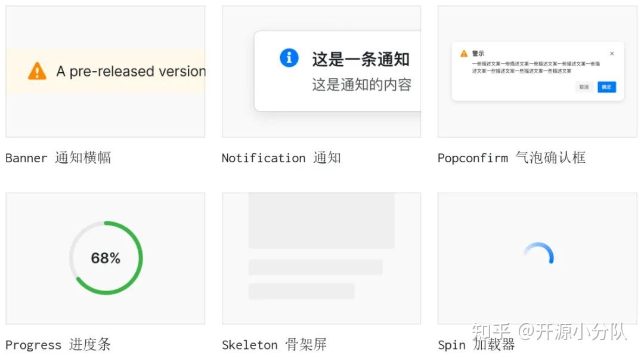Click the orange alert icon in the Popconfirm dialog

coord(464,53)
